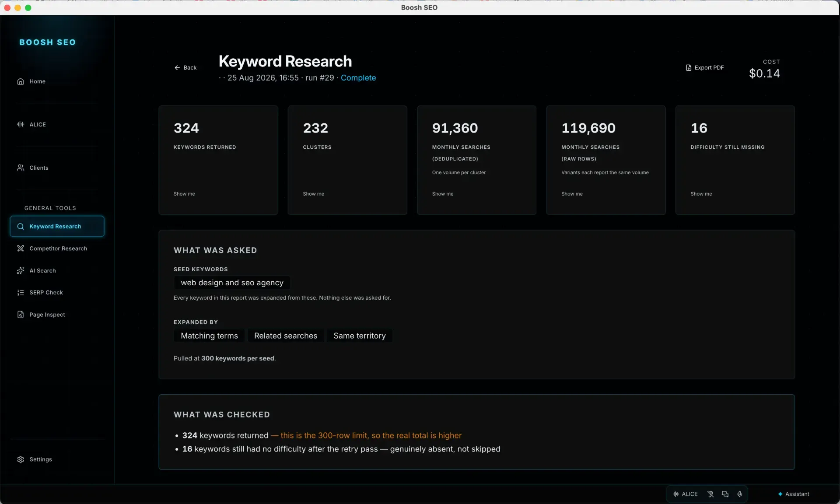This screenshot has height=504, width=840.
Task: Click the 119,690 raw rows number
Action: pyautogui.click(x=588, y=128)
